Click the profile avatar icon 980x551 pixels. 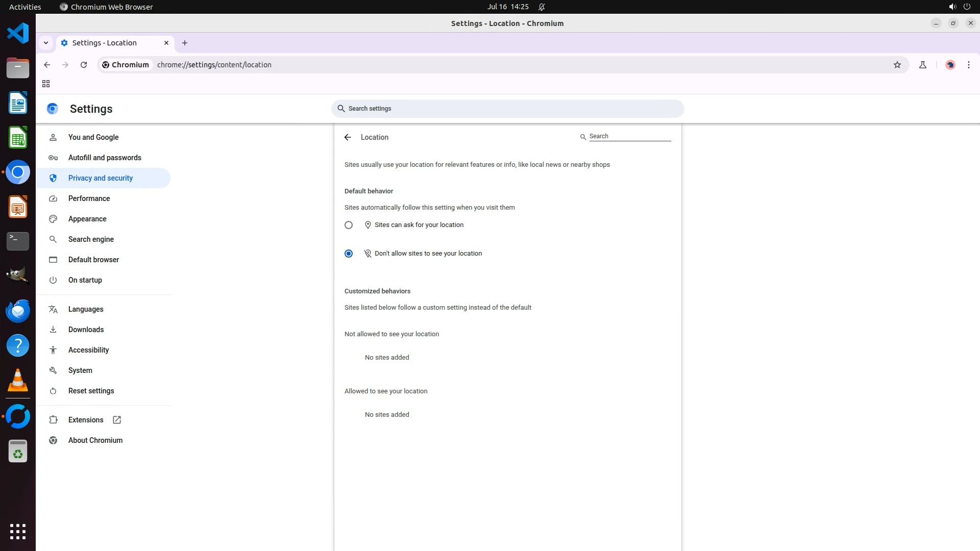click(950, 65)
